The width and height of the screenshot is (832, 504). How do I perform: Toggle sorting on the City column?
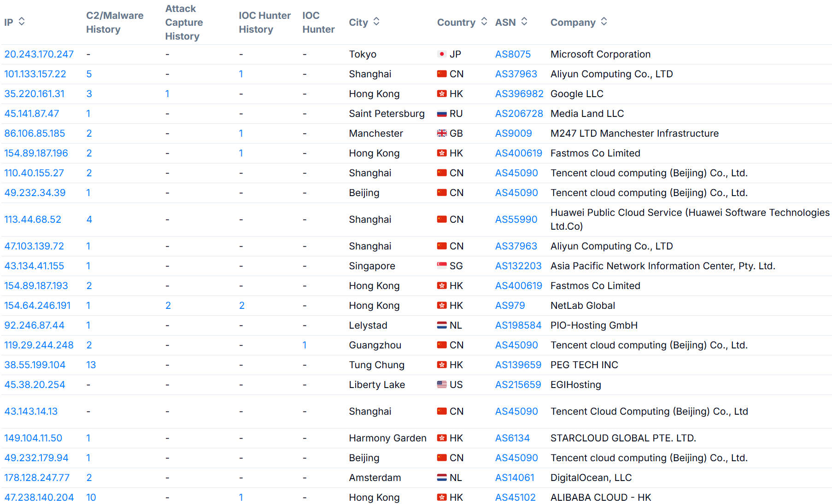[376, 21]
